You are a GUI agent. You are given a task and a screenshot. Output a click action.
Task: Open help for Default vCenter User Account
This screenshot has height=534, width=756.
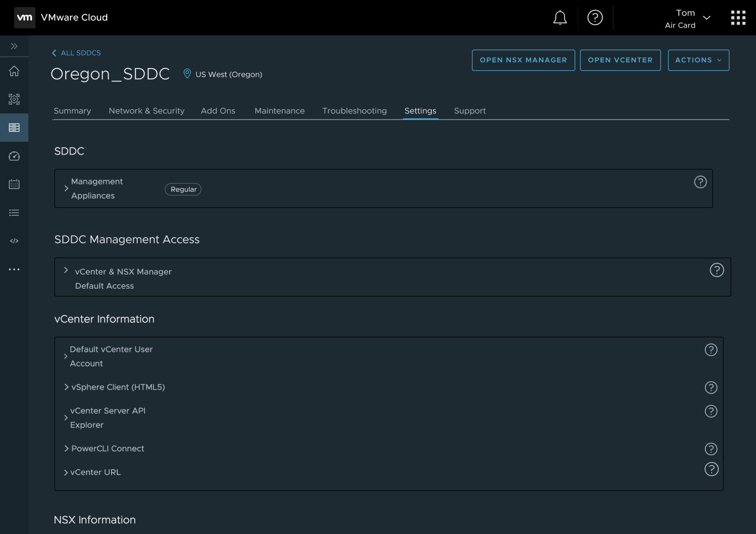711,350
